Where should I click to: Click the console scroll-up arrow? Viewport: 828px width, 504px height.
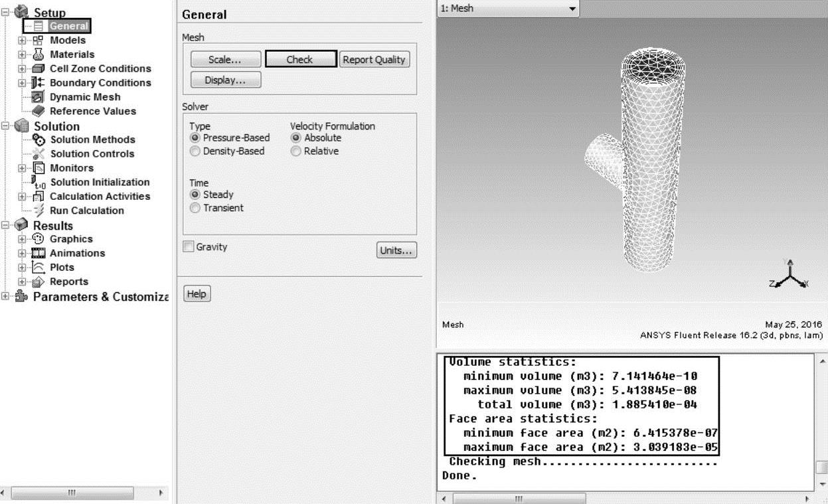tap(822, 361)
